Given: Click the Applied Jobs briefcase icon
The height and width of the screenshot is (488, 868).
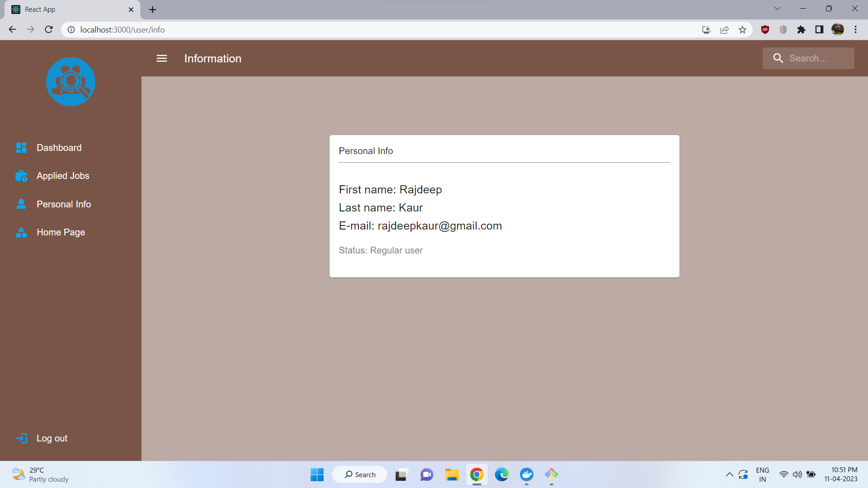Looking at the screenshot, I should [x=21, y=176].
